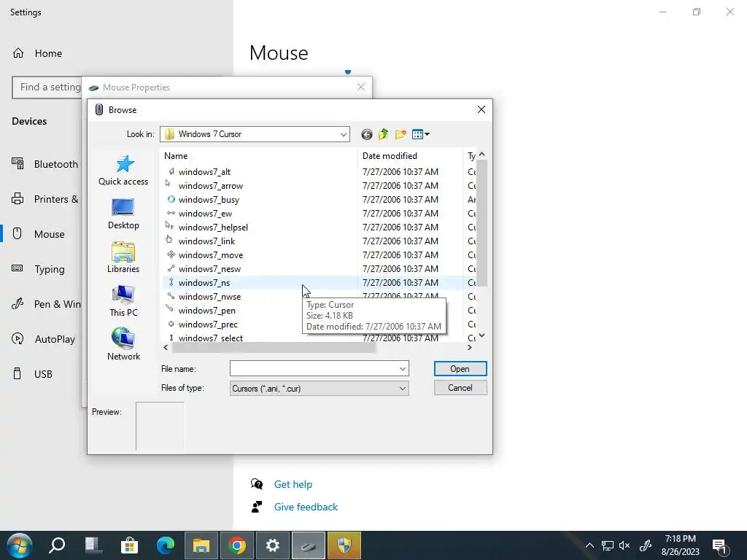Launch Microsoft Edge from the taskbar

point(166,545)
